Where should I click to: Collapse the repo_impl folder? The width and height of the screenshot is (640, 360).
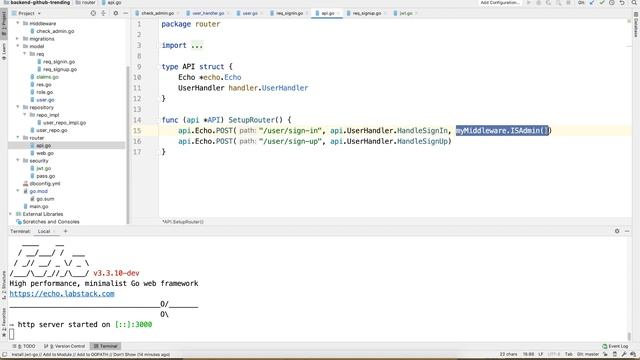coord(25,115)
